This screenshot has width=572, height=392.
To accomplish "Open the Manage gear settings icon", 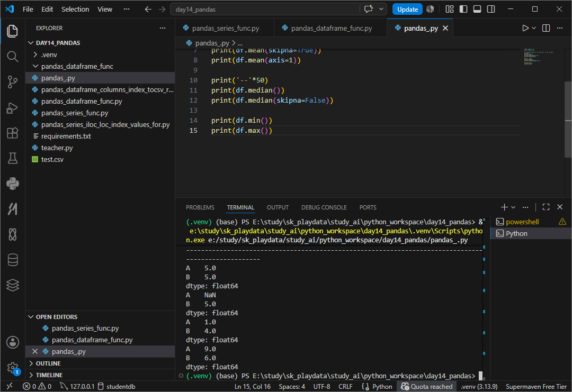I will pyautogui.click(x=12, y=368).
